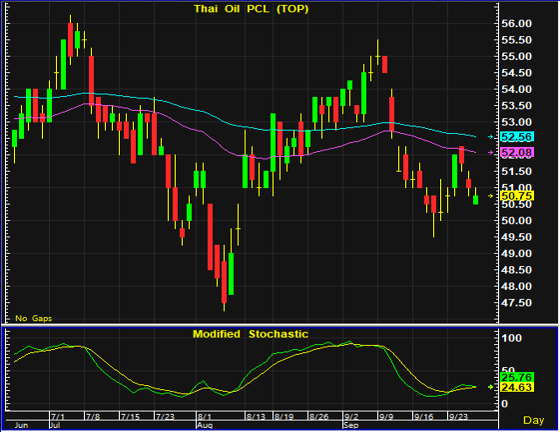Click the 47.50 price axis label
Screen dimensions: 560x432
point(516,303)
